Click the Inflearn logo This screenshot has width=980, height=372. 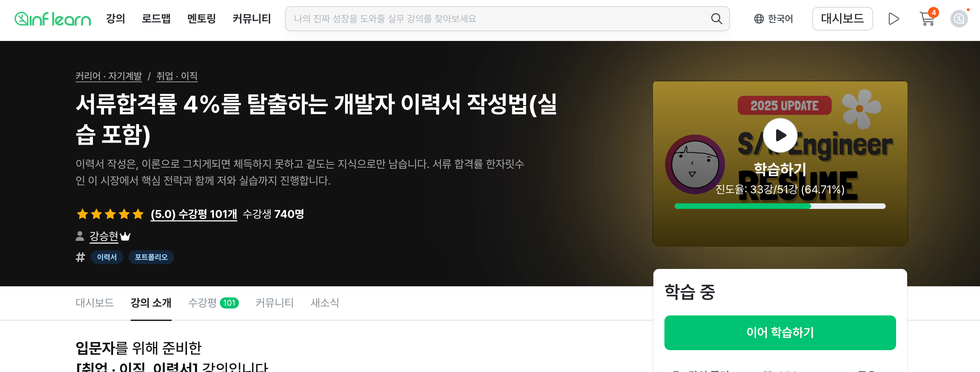click(52, 19)
